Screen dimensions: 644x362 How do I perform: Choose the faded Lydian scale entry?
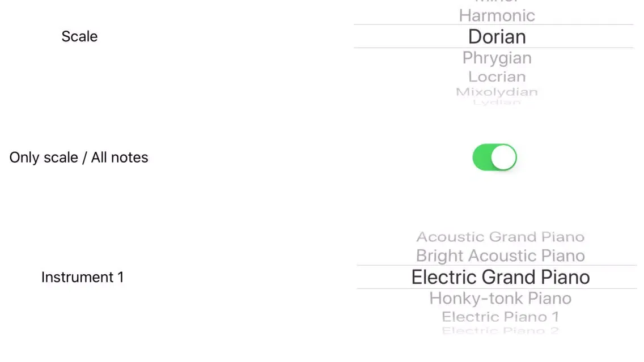point(497,102)
